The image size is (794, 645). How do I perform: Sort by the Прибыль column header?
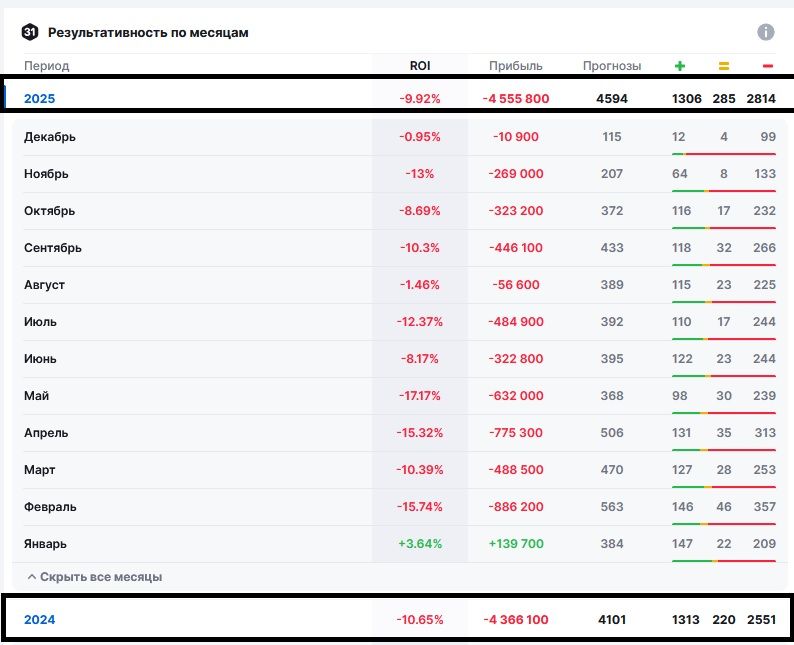[515, 66]
